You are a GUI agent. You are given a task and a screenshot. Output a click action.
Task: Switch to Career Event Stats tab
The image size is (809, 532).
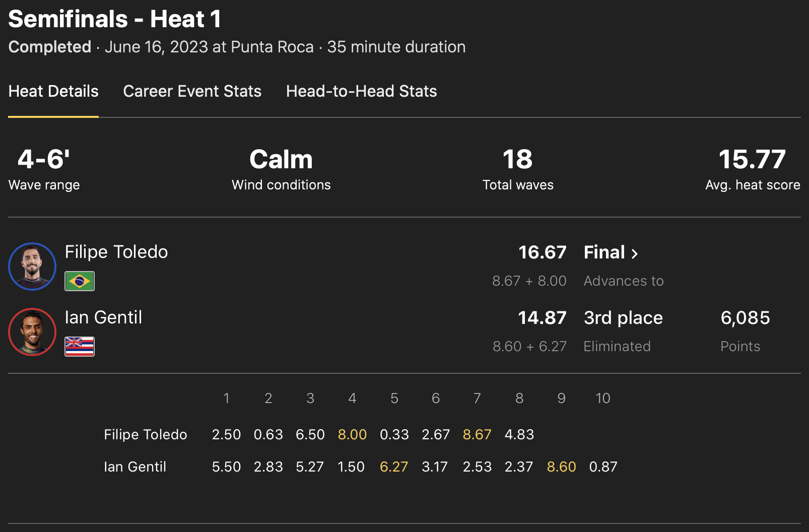tap(192, 91)
